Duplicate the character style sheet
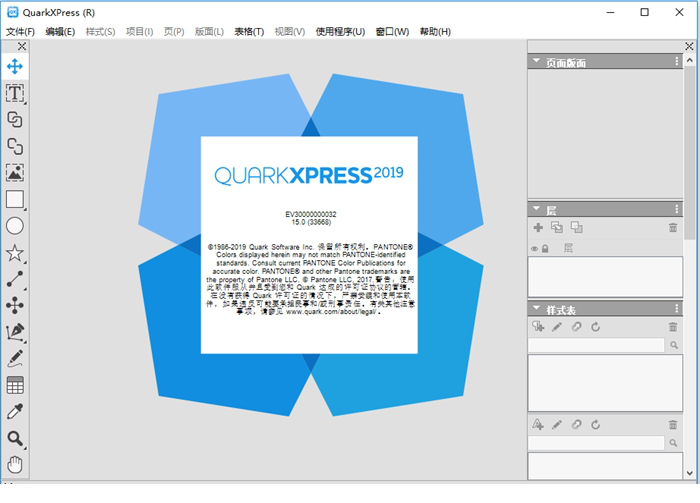Viewport: 700px width, 503px height. coord(576,424)
